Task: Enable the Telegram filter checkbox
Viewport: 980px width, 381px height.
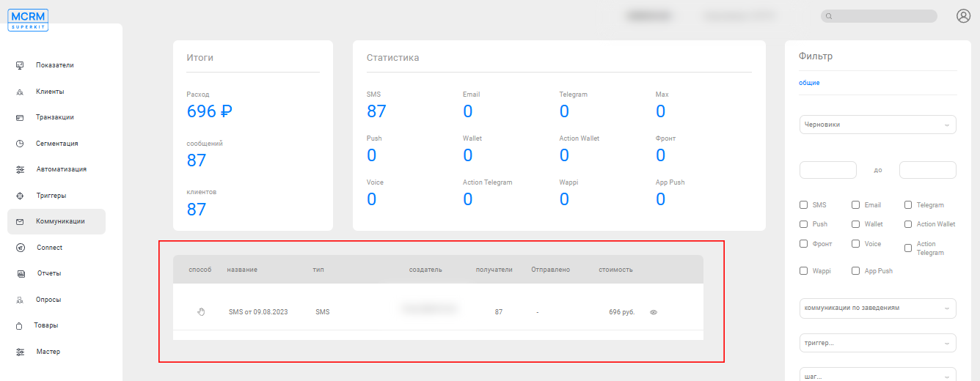Action: (908, 205)
